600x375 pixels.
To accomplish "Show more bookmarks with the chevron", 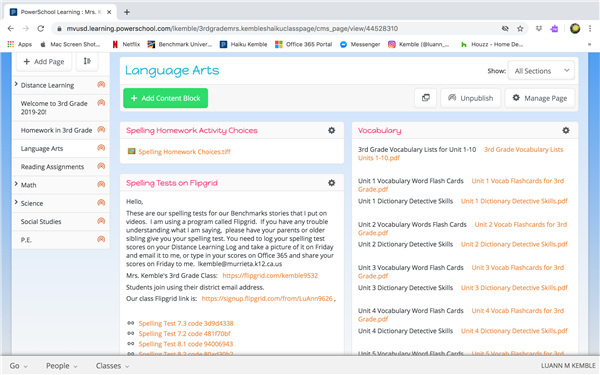I will [x=590, y=44].
